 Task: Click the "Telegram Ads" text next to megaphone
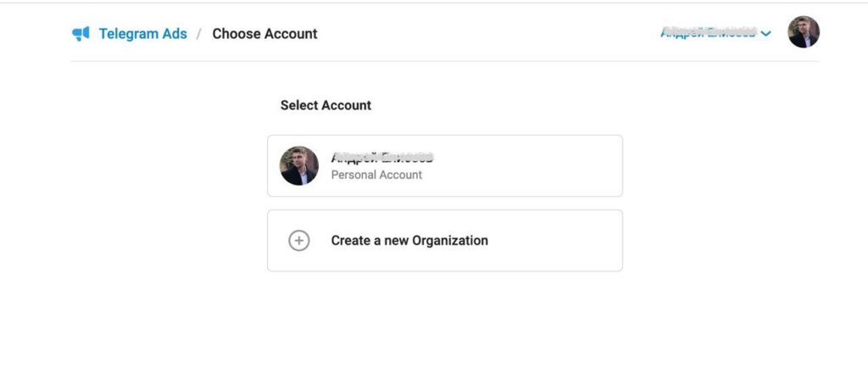[x=142, y=34]
